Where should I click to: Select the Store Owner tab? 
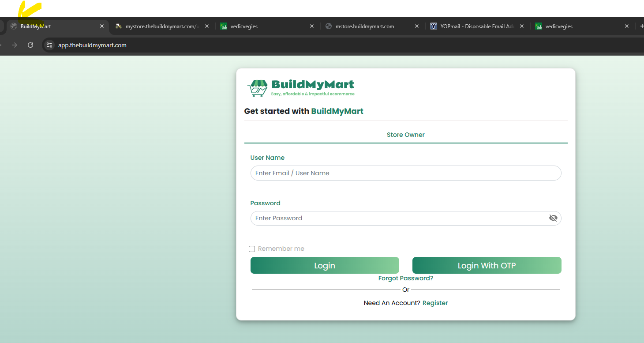point(406,135)
